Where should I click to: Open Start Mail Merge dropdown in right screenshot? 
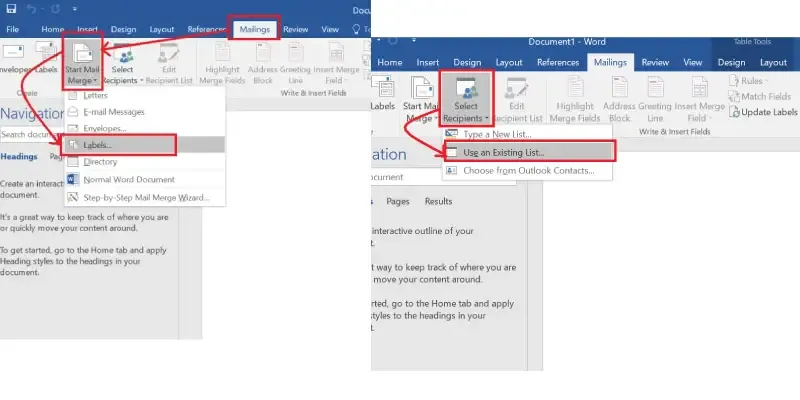point(421,99)
